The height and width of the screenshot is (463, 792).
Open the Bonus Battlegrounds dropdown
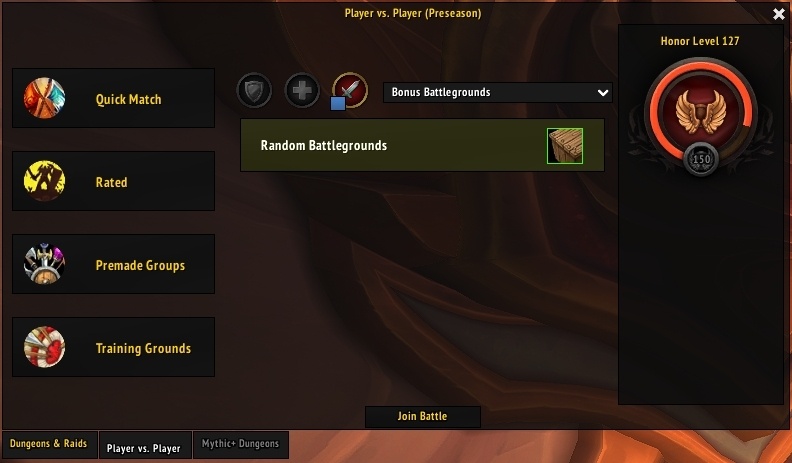498,92
